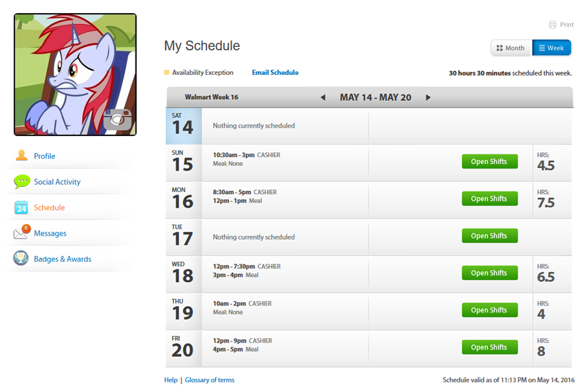Image resolution: width=586 pixels, height=392 pixels.
Task: Switch to Month view
Action: pyautogui.click(x=510, y=48)
